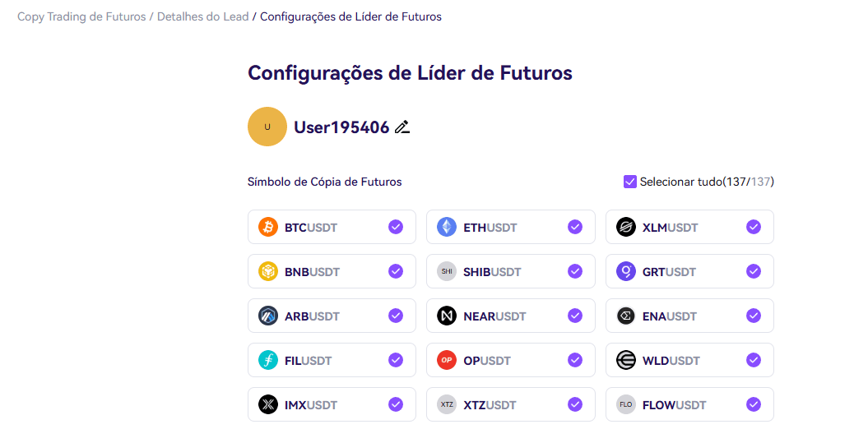Click the Optimism OP red logo icon
The width and height of the screenshot is (868, 429).
coord(447,361)
